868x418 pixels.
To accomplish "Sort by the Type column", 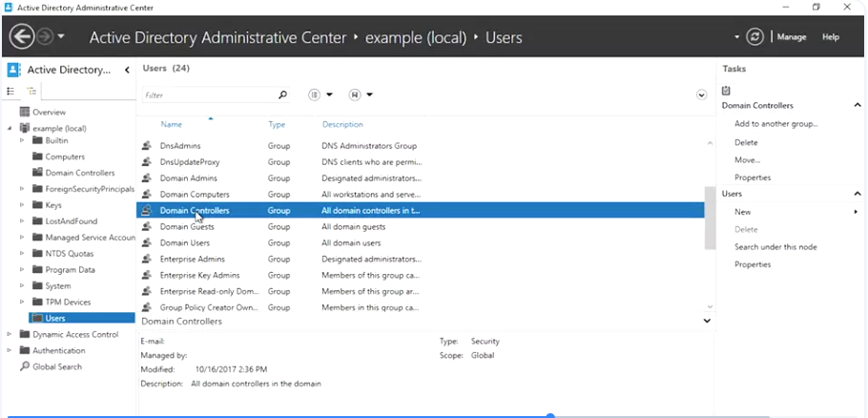I will 277,125.
